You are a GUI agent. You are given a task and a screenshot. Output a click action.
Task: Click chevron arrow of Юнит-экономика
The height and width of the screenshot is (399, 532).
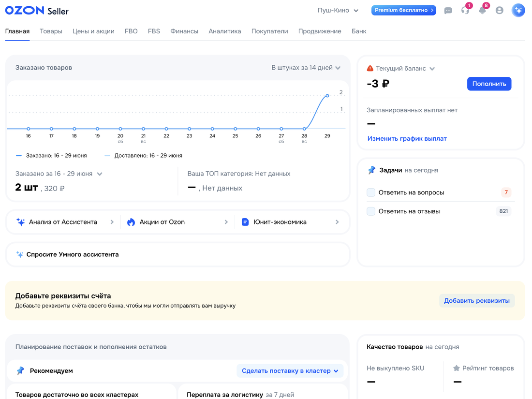337,222
